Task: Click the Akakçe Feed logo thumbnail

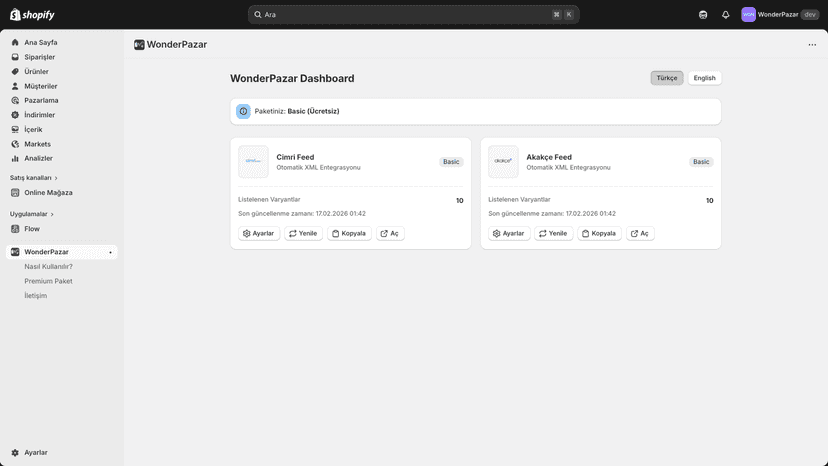Action: pyautogui.click(x=503, y=162)
